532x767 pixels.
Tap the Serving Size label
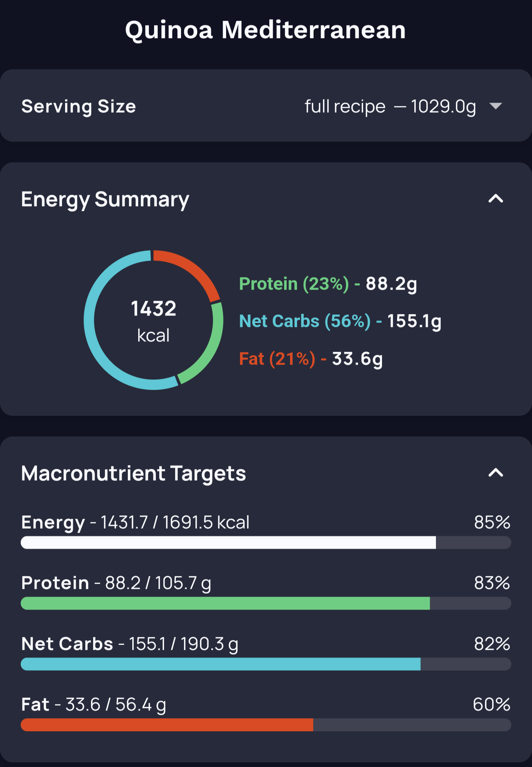(x=79, y=106)
